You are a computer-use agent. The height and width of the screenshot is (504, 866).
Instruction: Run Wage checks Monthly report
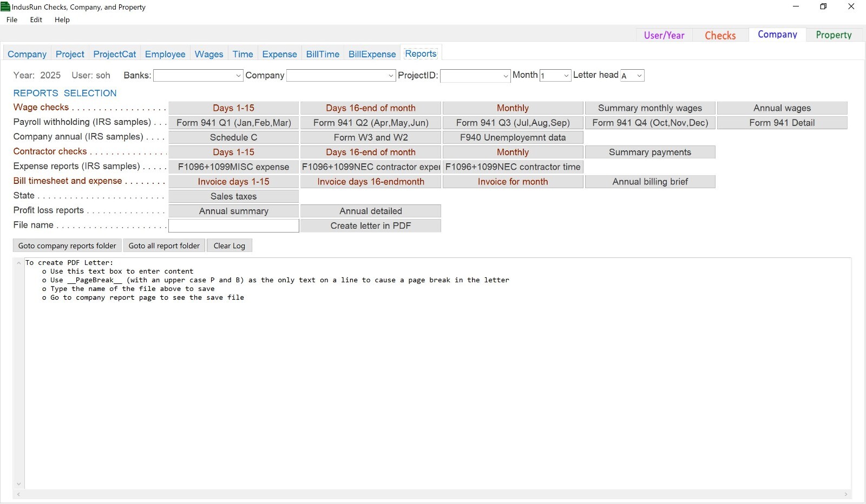click(513, 108)
